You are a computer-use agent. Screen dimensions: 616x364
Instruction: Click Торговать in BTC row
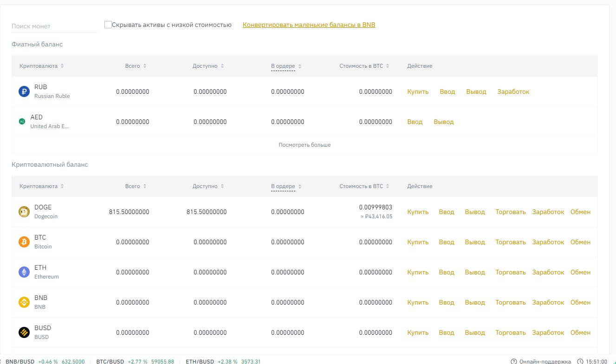[511, 242]
